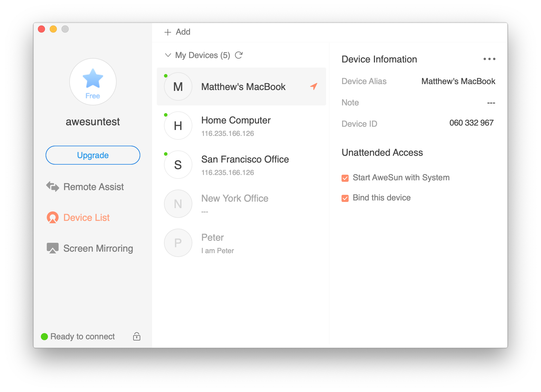541x392 pixels.
Task: Click the Upgrade button
Action: click(93, 155)
